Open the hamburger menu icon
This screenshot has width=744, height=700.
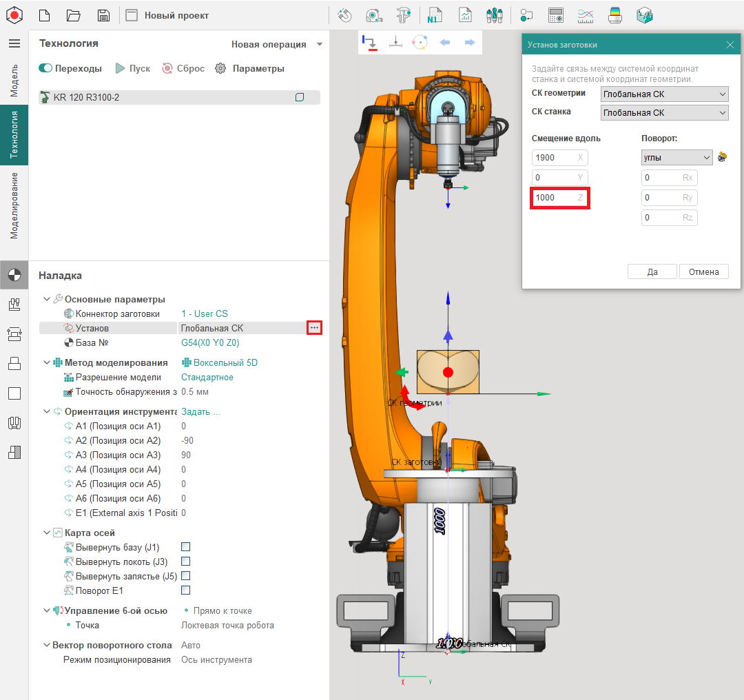(14, 43)
